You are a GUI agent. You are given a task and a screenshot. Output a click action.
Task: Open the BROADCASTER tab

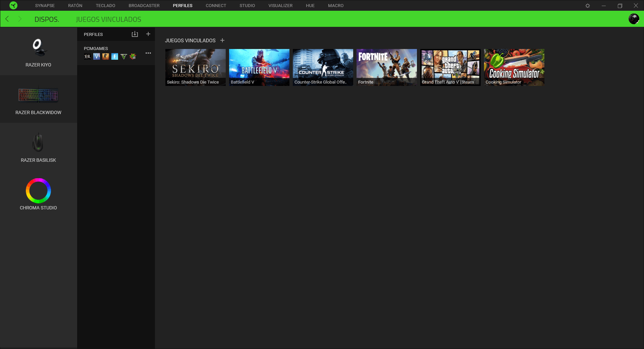[x=144, y=6]
